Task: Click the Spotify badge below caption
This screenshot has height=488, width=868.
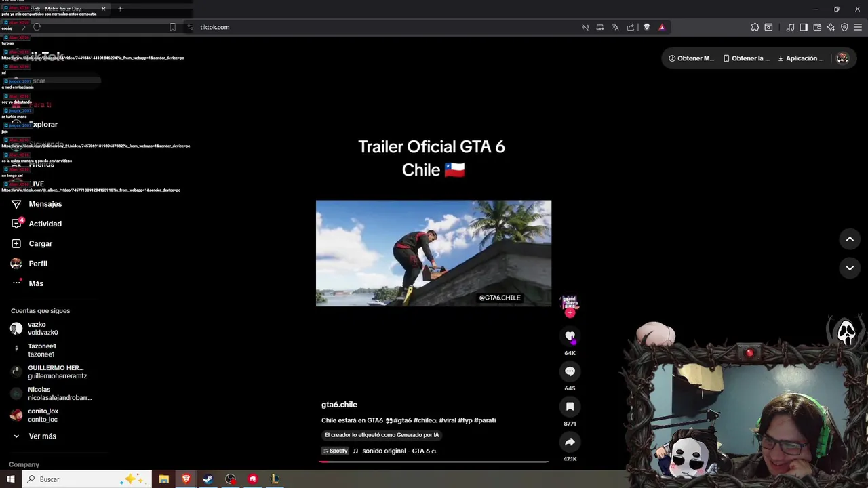Action: coord(335,451)
